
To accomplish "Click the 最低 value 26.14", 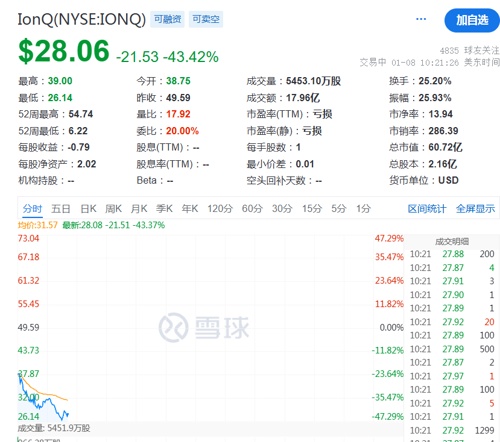I will [x=60, y=98].
